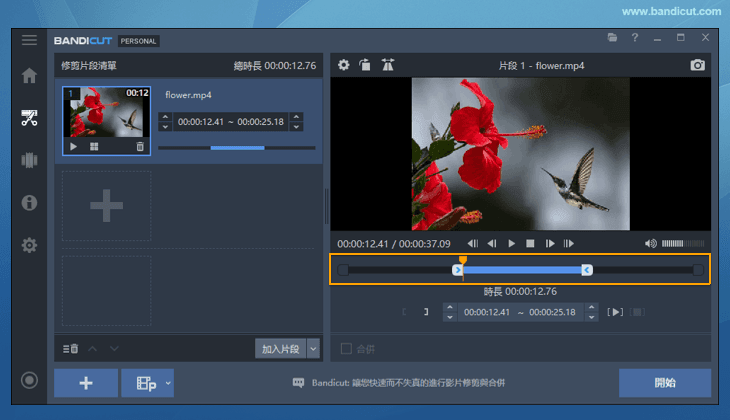
Task: Enable the 合併 merge checkbox
Action: [x=346, y=349]
